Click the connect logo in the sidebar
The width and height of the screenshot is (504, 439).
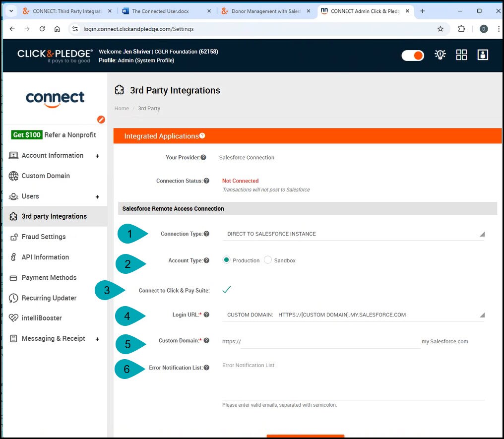coord(55,99)
